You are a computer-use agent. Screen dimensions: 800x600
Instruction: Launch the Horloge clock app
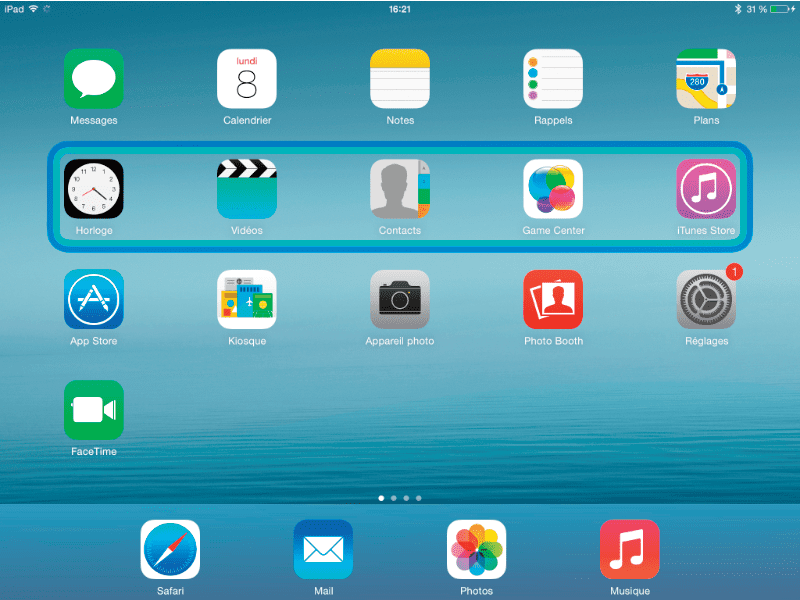(x=93, y=189)
